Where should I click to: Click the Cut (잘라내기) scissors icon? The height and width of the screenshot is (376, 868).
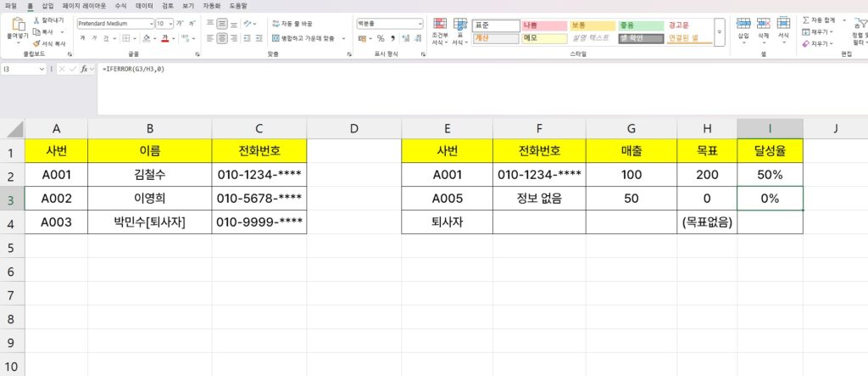tap(36, 20)
